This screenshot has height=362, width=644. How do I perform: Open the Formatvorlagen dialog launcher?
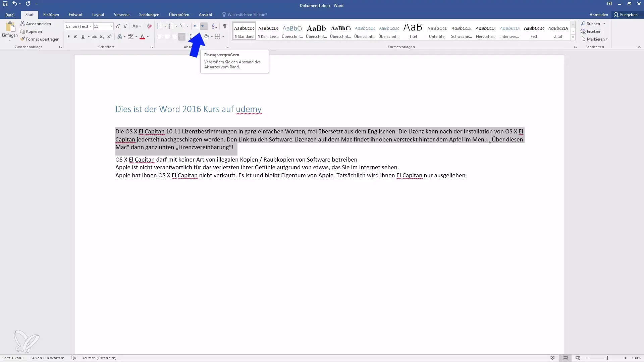tap(575, 47)
